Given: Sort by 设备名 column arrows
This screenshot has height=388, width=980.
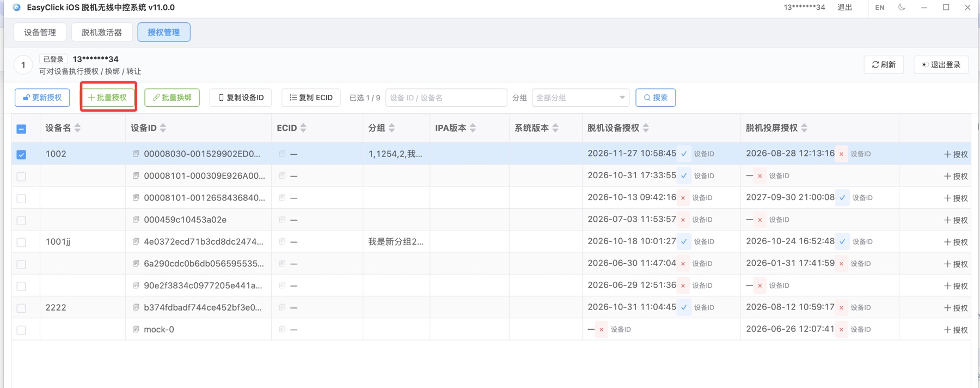Looking at the screenshot, I should tap(77, 128).
